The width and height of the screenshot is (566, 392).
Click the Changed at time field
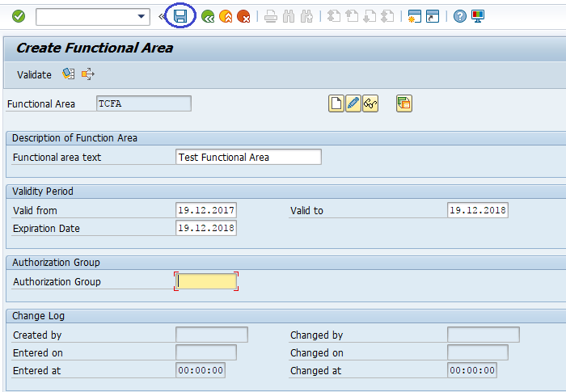tap(471, 370)
